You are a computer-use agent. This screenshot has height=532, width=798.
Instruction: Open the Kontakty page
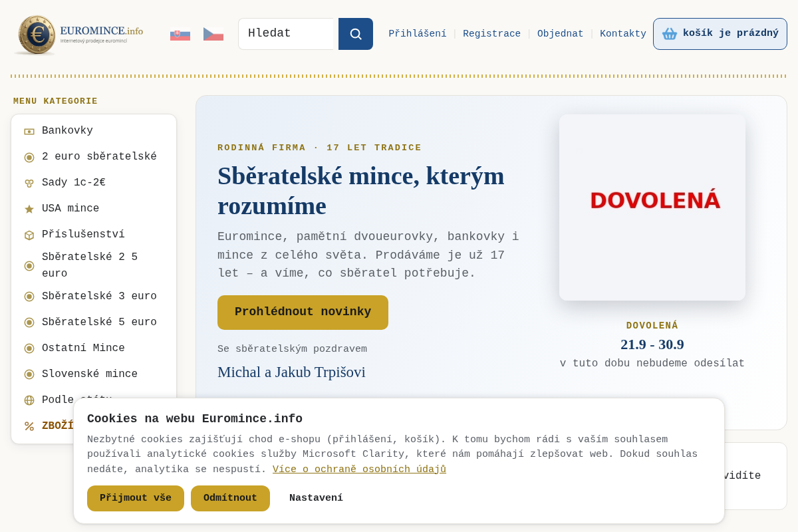[x=623, y=34]
